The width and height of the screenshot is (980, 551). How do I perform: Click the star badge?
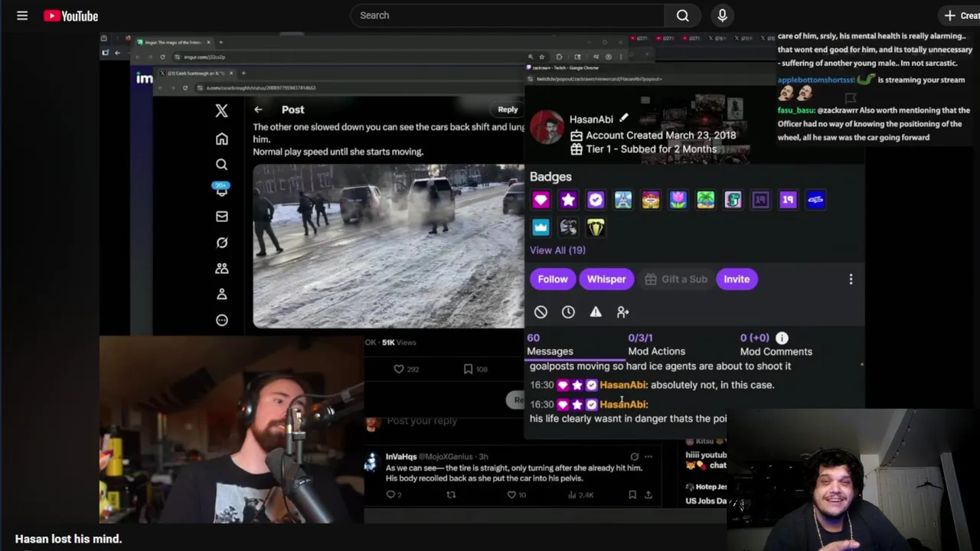pos(568,200)
